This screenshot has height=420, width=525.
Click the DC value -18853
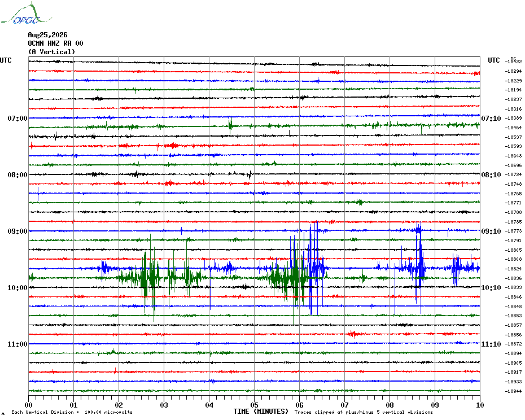(513, 316)
